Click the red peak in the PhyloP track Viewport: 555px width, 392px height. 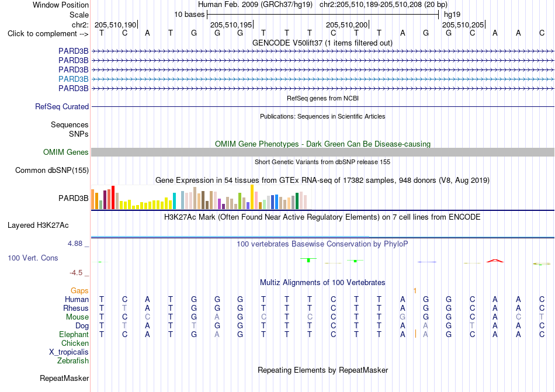[x=495, y=261]
